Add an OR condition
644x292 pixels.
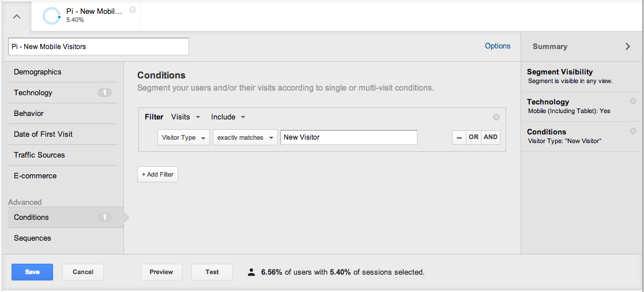[x=473, y=137]
